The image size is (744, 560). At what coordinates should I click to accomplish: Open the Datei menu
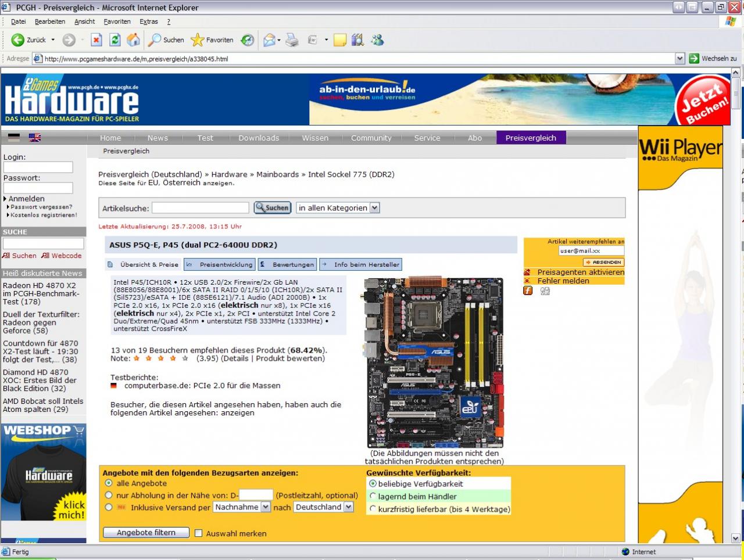pyautogui.click(x=19, y=21)
